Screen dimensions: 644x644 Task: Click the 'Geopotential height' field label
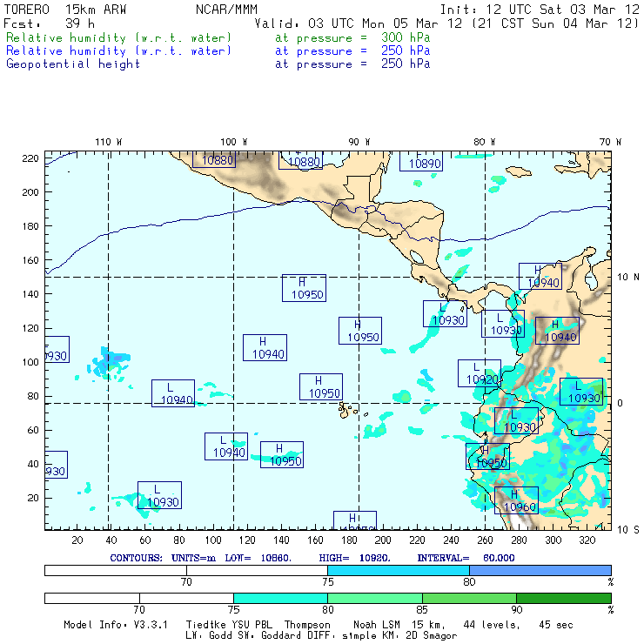coord(73,64)
